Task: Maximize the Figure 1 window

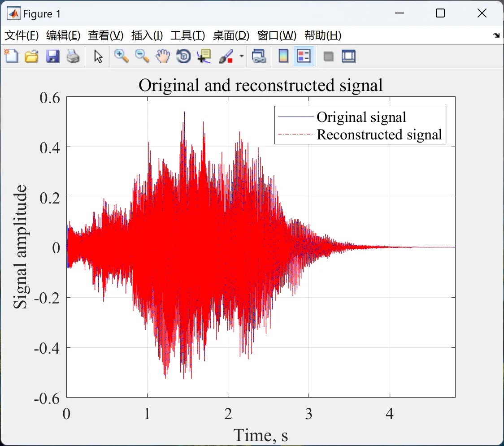Action: coord(440,13)
